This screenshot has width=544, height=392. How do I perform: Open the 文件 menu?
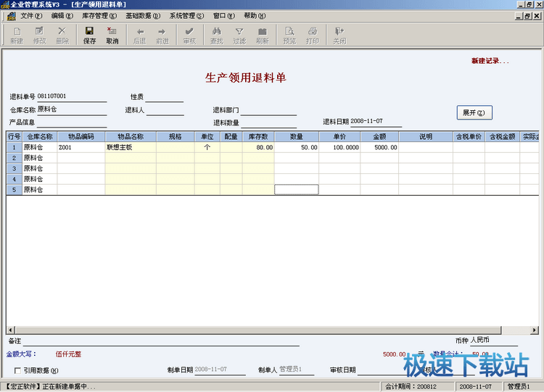click(x=31, y=16)
